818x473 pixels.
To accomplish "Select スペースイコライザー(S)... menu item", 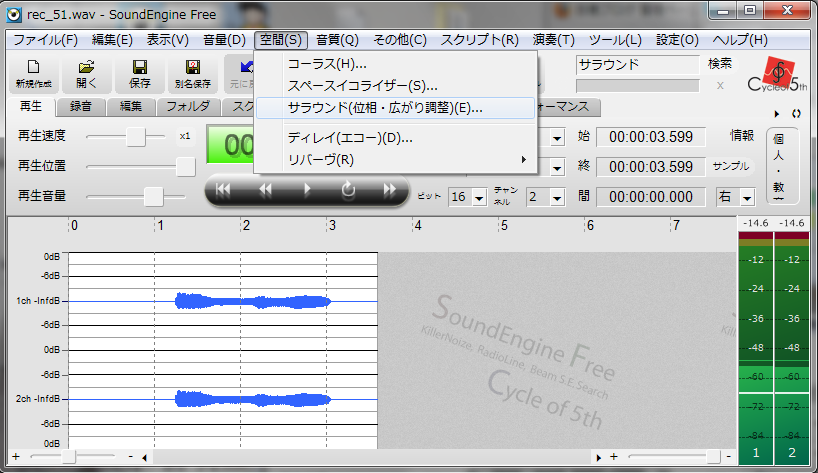I will click(395, 86).
